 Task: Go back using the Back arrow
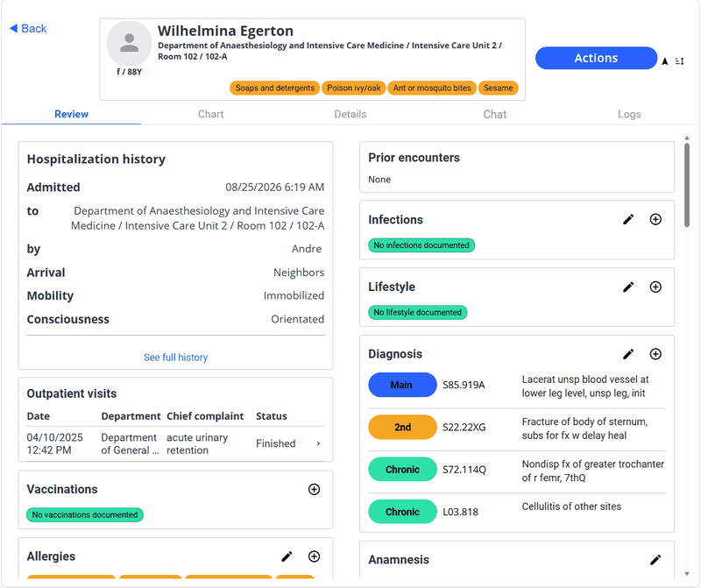[28, 29]
